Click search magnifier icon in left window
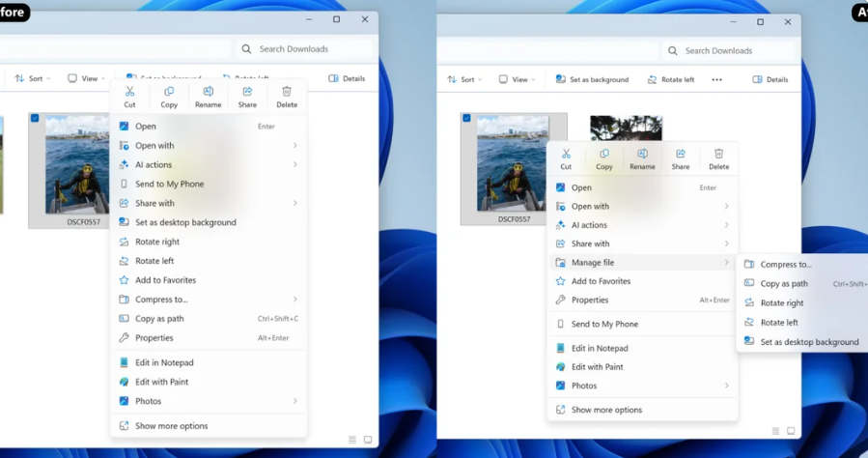 pyautogui.click(x=246, y=49)
